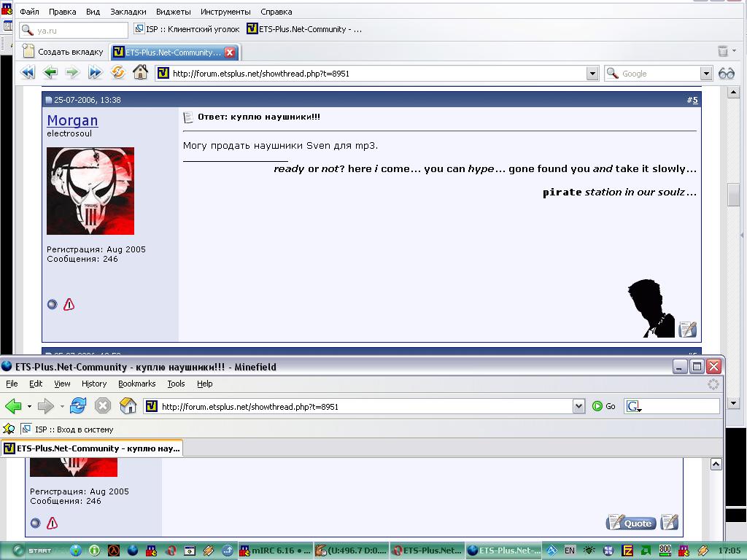Viewport: 747px width, 560px height.
Task: Expand Minefield URL history dropdown
Action: (x=578, y=406)
